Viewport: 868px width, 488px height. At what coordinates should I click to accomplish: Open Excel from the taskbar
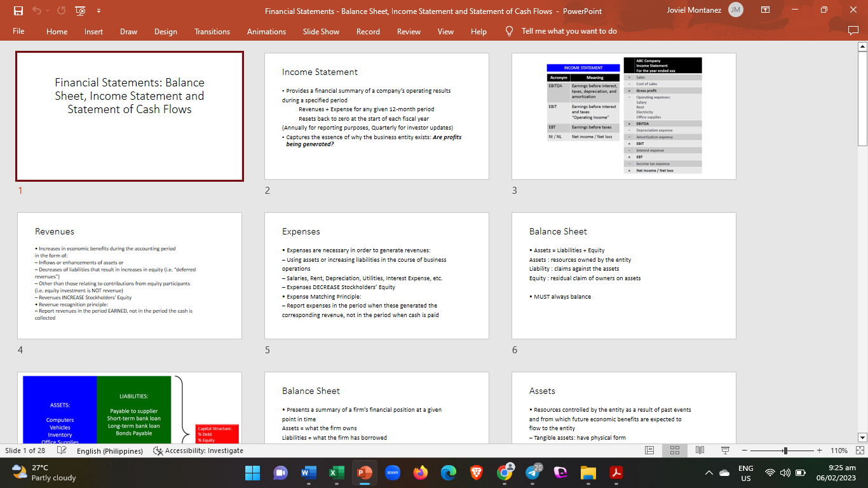tap(336, 473)
